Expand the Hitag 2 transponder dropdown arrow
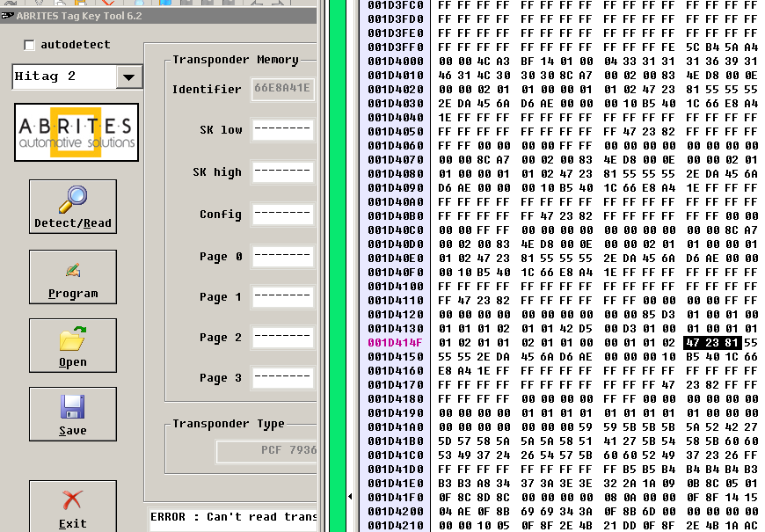 coord(128,77)
